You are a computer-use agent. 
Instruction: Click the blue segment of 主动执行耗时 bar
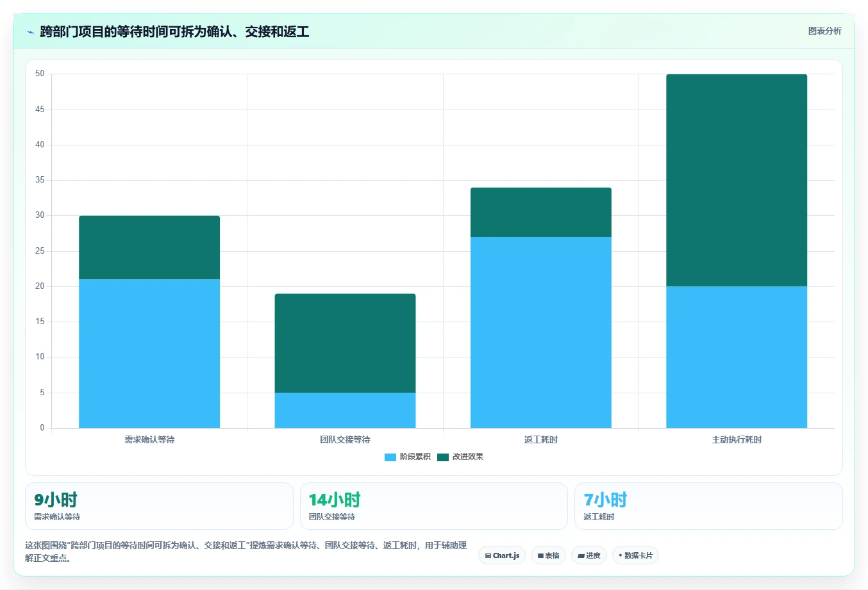(737, 357)
